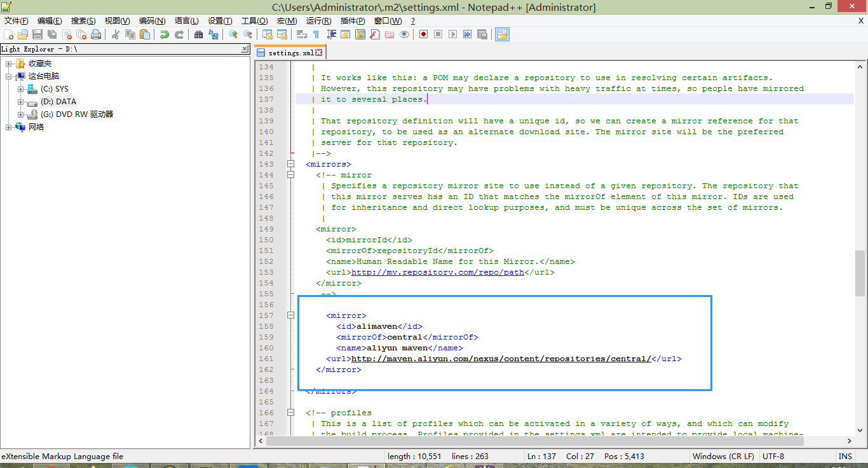868x468 pixels.
Task: Toggle Show All Characters pilcrow icon
Action: click(316, 34)
